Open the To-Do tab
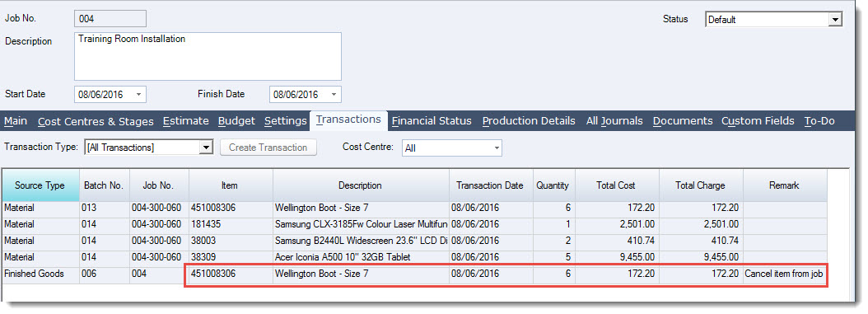The image size is (868, 314). (x=819, y=120)
